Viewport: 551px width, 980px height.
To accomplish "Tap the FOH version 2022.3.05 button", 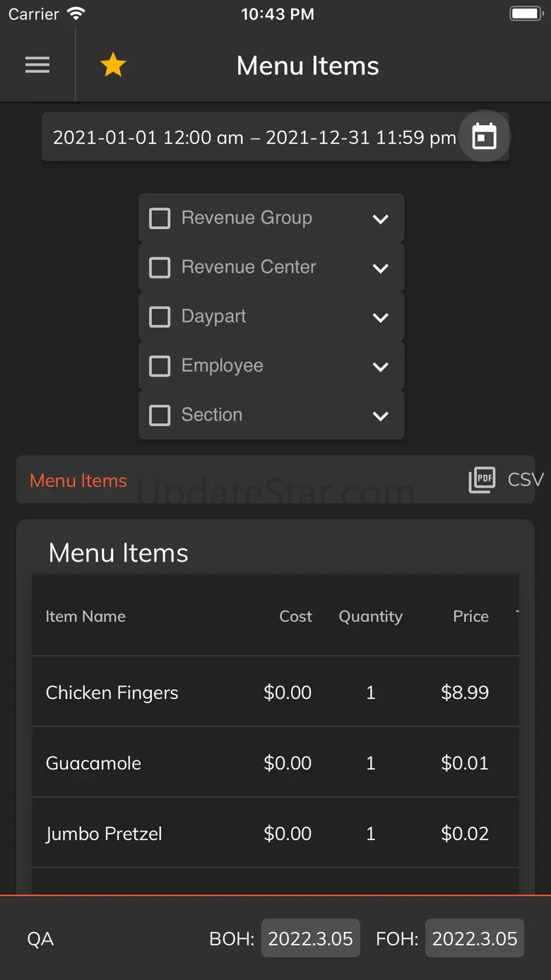I will tap(475, 938).
